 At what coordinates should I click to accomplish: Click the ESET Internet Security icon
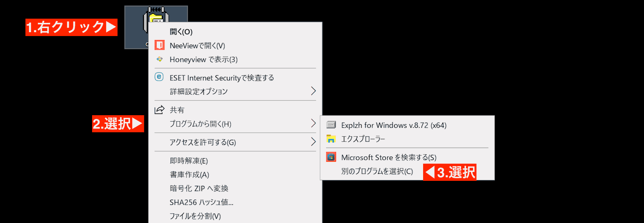[159, 77]
